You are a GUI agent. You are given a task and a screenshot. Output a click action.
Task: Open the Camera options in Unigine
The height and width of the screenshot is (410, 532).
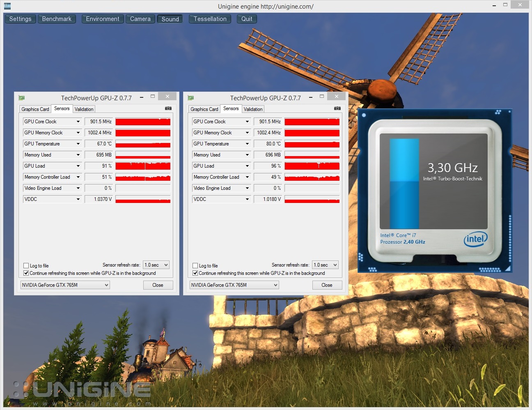[x=140, y=19]
